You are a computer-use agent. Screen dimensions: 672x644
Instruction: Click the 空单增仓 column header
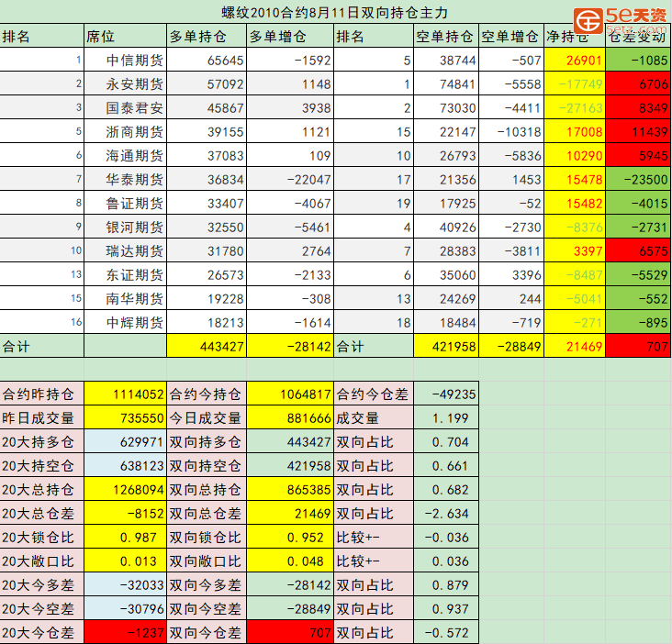[x=510, y=37]
